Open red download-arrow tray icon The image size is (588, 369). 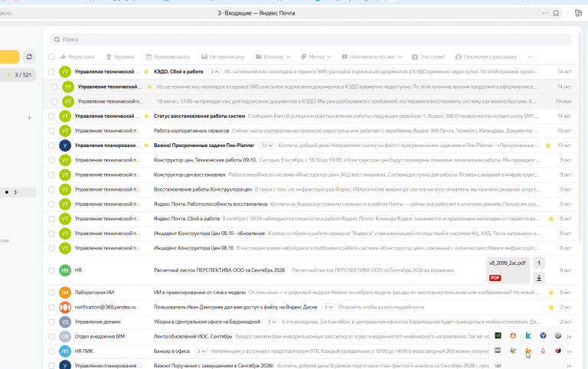coord(513,335)
